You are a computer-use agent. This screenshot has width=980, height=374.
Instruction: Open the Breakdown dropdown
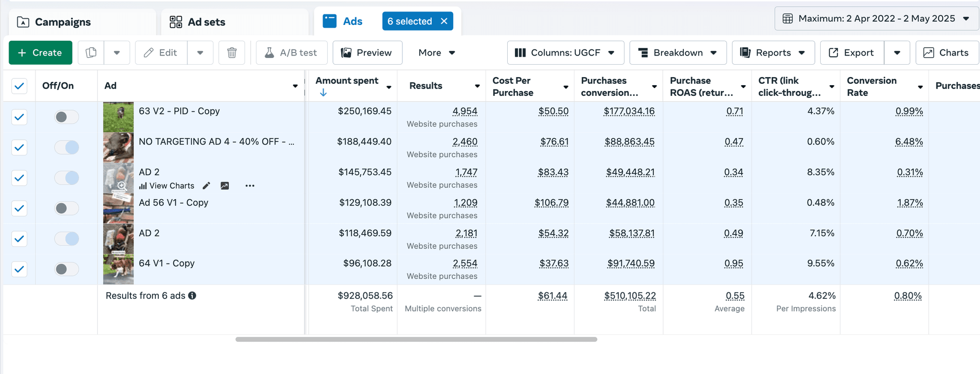tap(678, 53)
